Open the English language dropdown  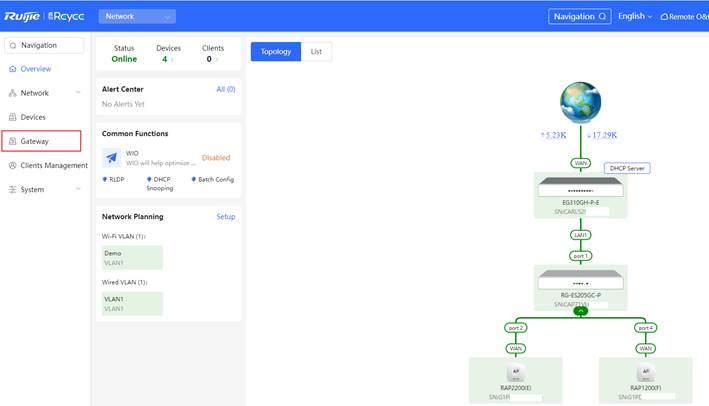(x=634, y=16)
